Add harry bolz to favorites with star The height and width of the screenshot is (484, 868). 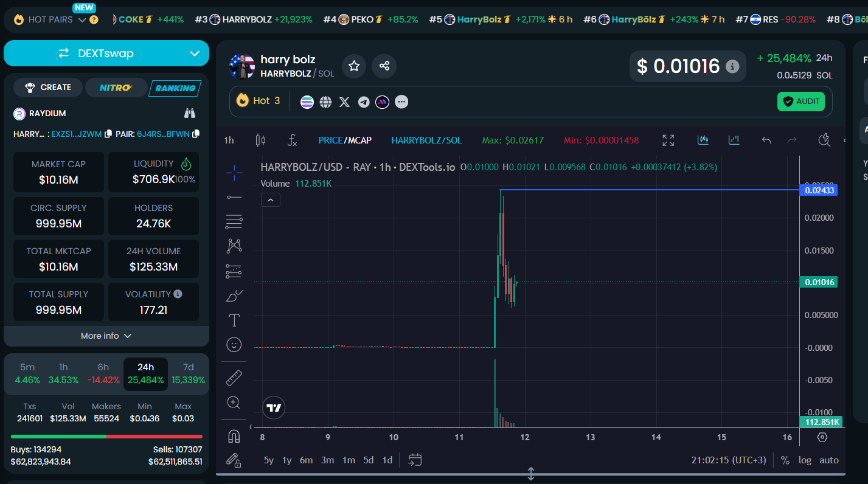[x=354, y=66]
